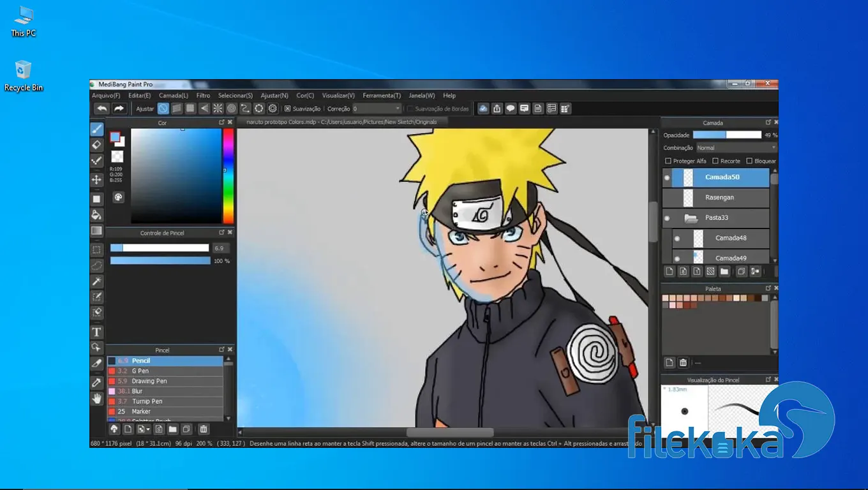Screen dimensions: 868x490
Task: Enable the radial snap guide
Action: [x=218, y=108]
